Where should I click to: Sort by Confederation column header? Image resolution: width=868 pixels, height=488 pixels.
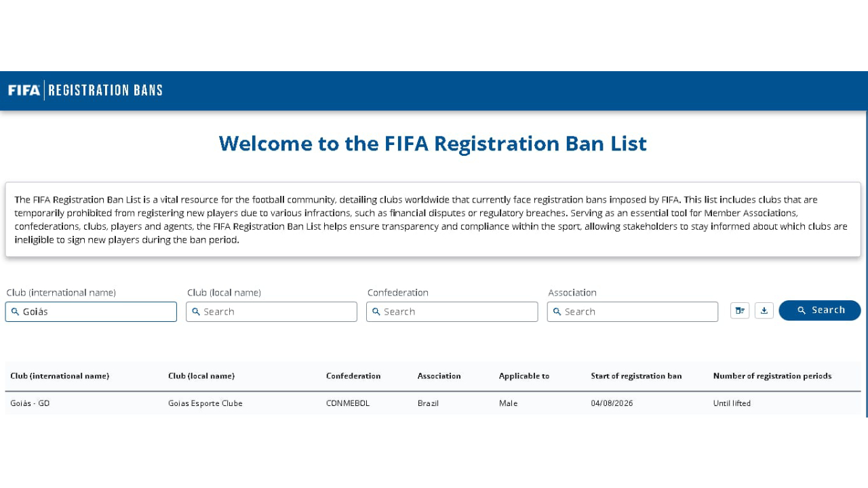pos(353,375)
